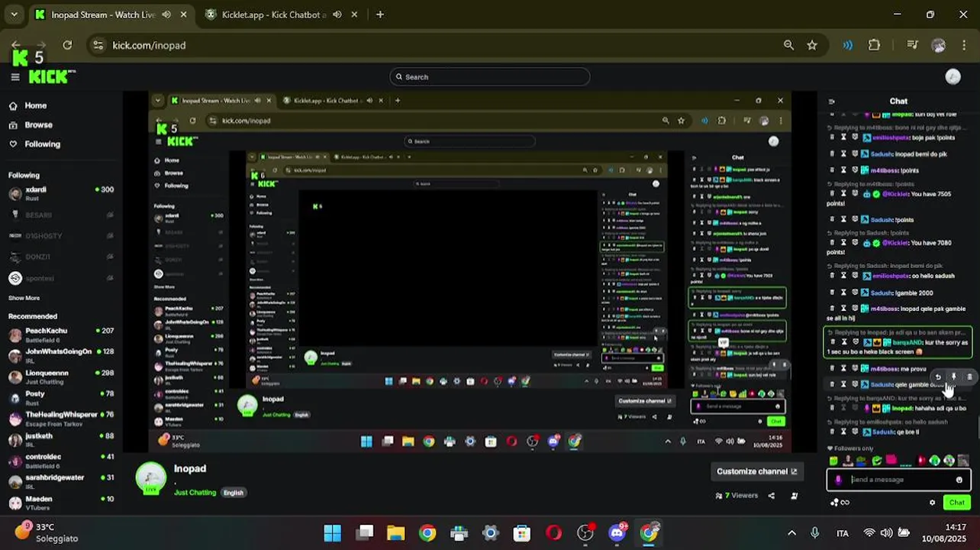The width and height of the screenshot is (980, 550).
Task: Open OBS Studio from taskbar
Action: [x=585, y=532]
